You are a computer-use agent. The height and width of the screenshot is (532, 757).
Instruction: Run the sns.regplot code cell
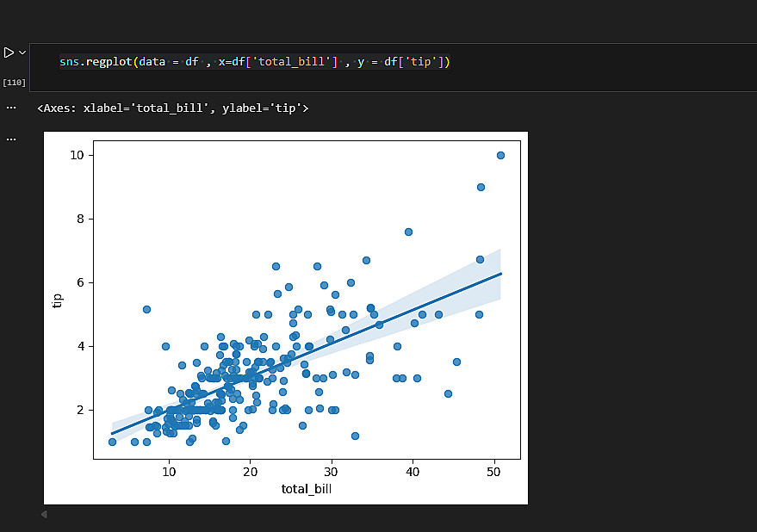pos(9,53)
